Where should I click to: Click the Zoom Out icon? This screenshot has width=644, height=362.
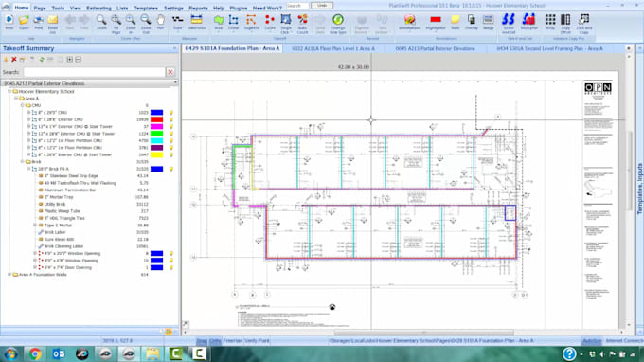[x=146, y=20]
